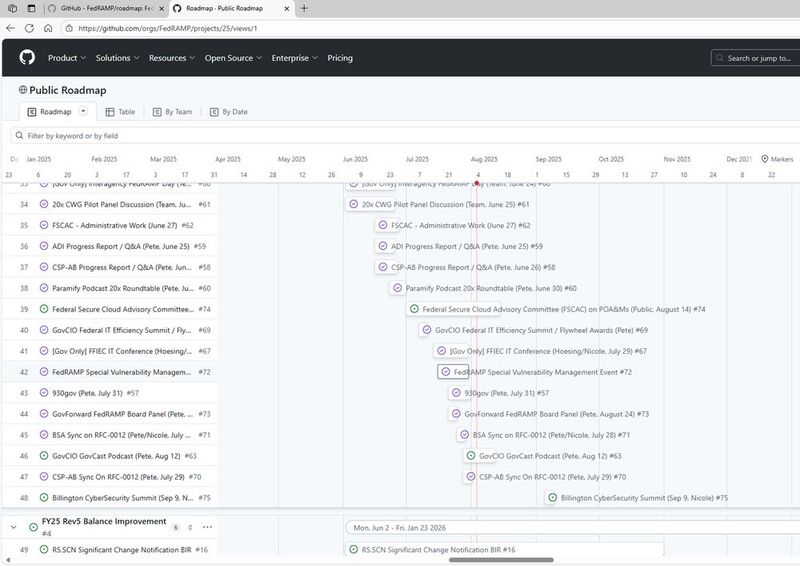Open the Open Source menu

pos(233,58)
